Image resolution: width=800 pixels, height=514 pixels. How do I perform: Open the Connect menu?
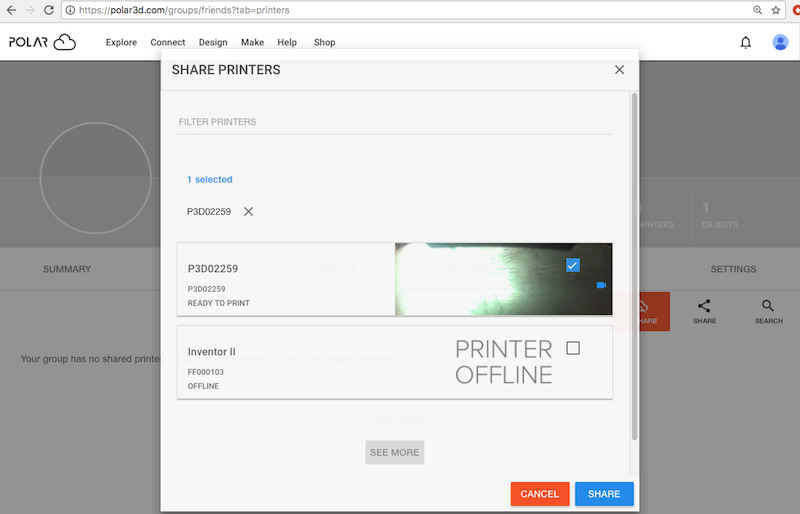pos(168,42)
